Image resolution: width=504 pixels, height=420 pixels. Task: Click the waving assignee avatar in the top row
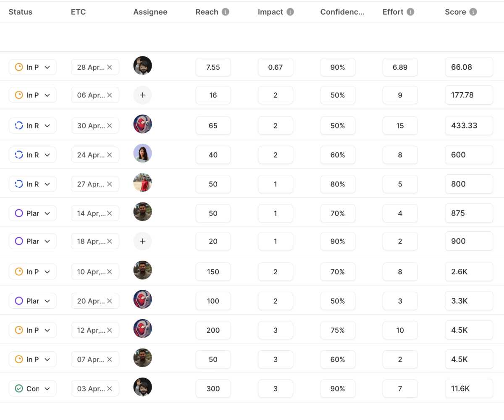(x=142, y=66)
